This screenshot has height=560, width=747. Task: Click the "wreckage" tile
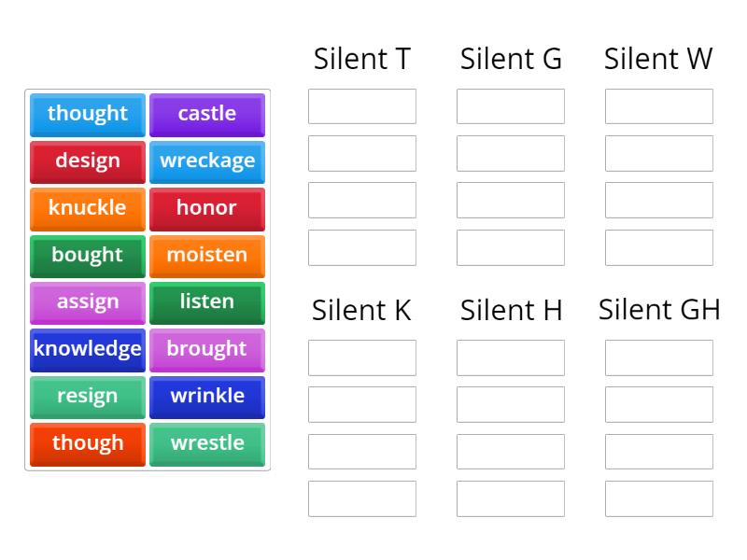coord(207,161)
